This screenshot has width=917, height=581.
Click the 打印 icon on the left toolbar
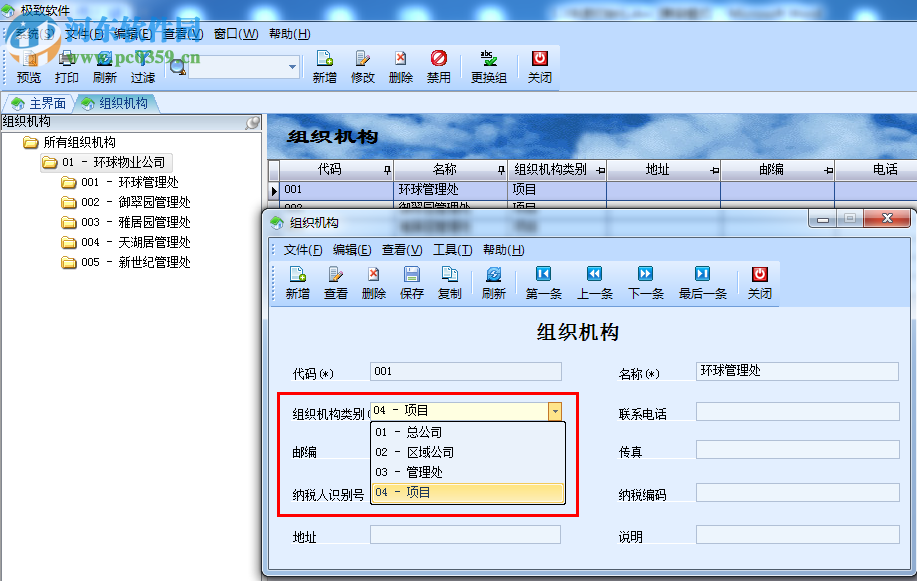pyautogui.click(x=66, y=66)
